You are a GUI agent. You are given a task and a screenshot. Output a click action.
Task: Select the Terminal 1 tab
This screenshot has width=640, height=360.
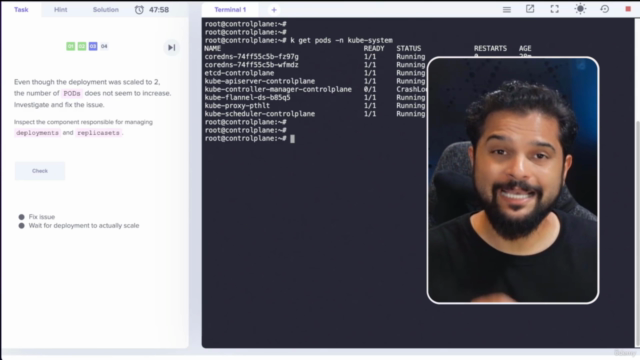[230, 9]
